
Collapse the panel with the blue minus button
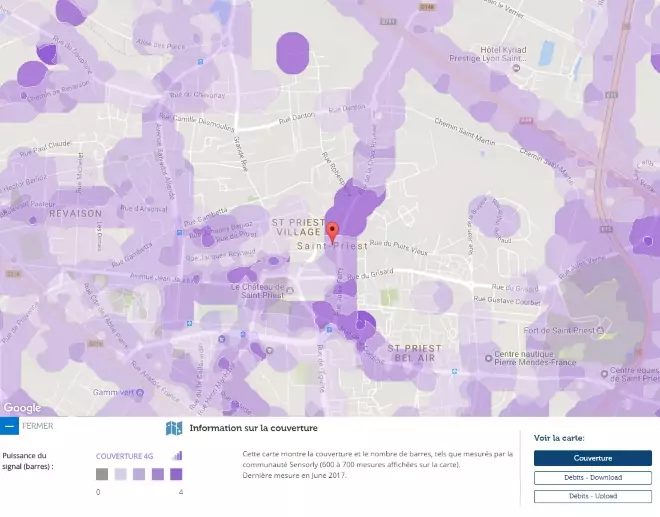click(x=9, y=426)
